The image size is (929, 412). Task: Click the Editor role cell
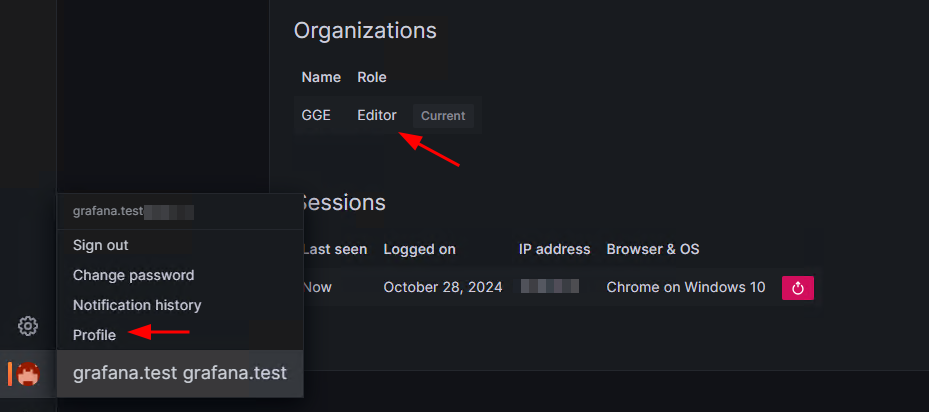pos(377,115)
